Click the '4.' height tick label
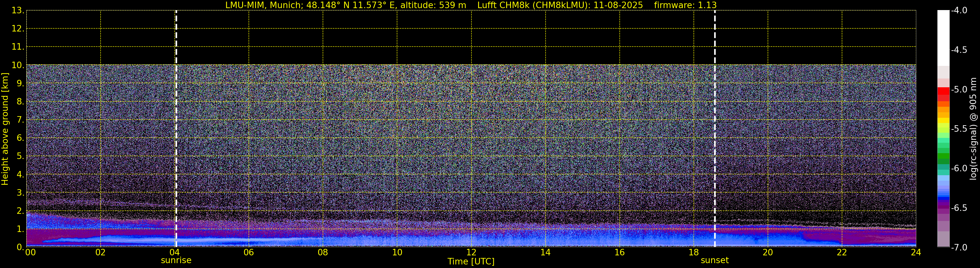Screen dimensions: 980x268 20,175
